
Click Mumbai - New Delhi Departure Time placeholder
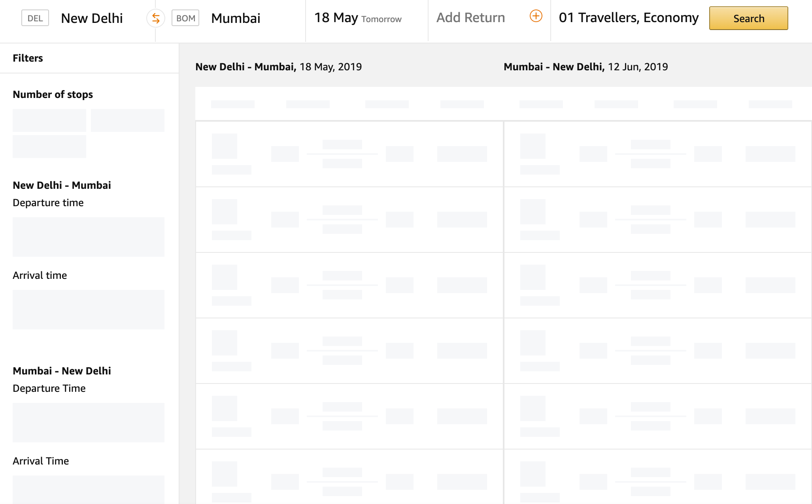(x=88, y=423)
